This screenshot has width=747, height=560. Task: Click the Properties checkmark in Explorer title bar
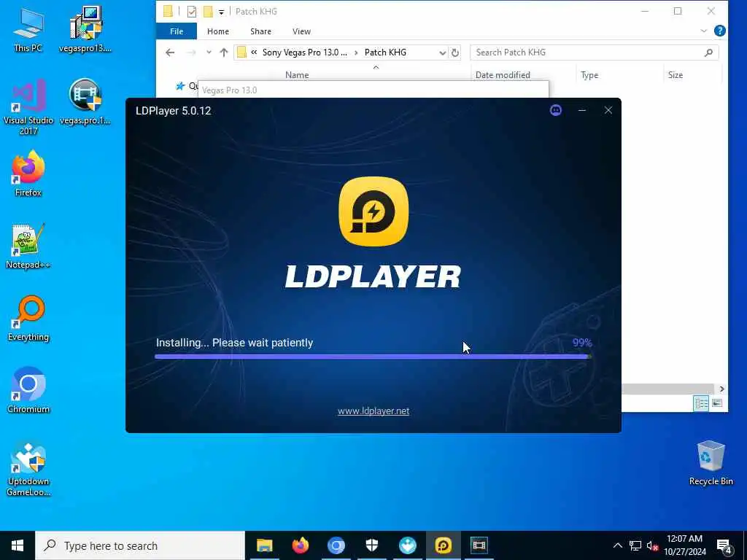(192, 12)
